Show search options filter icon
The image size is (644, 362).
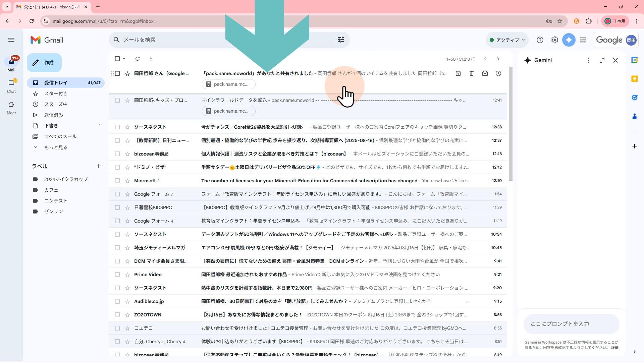click(341, 40)
